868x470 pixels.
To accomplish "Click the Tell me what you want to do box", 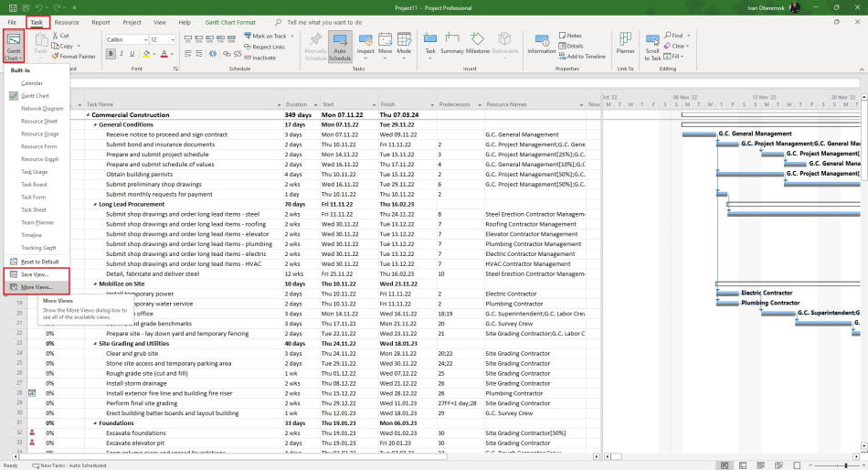I will point(324,22).
